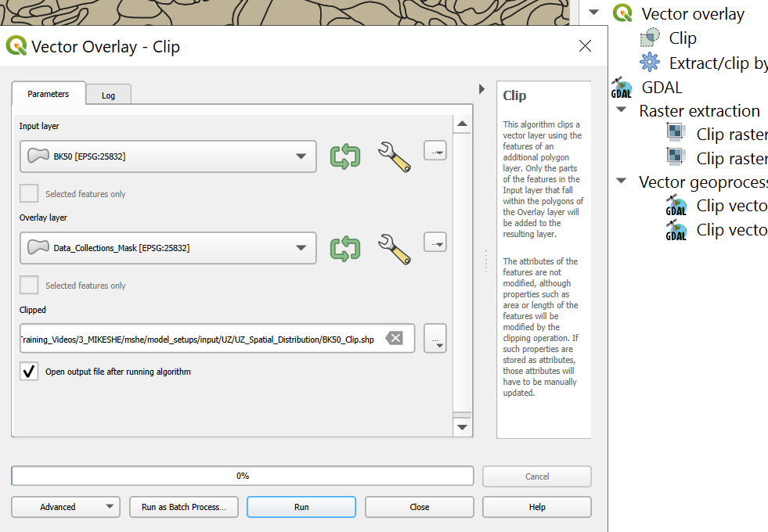Click the Overlay layer label

[x=43, y=217]
